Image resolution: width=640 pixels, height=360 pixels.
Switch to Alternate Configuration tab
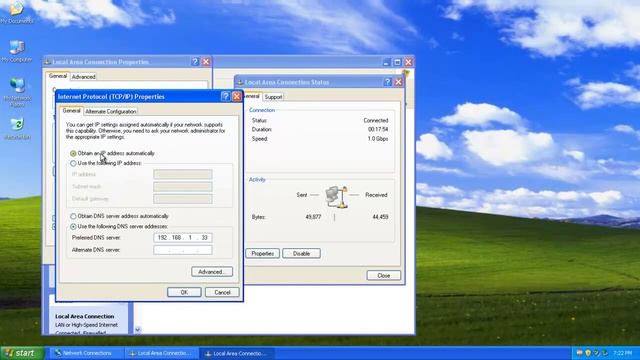[x=111, y=111]
